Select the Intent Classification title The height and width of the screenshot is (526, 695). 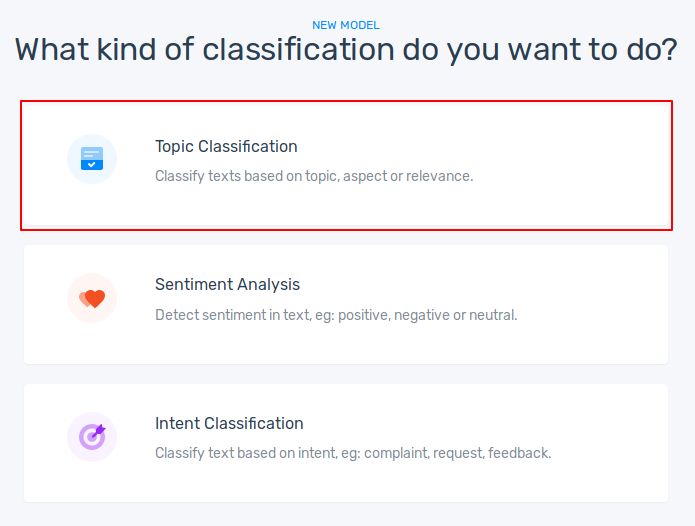[x=229, y=424]
